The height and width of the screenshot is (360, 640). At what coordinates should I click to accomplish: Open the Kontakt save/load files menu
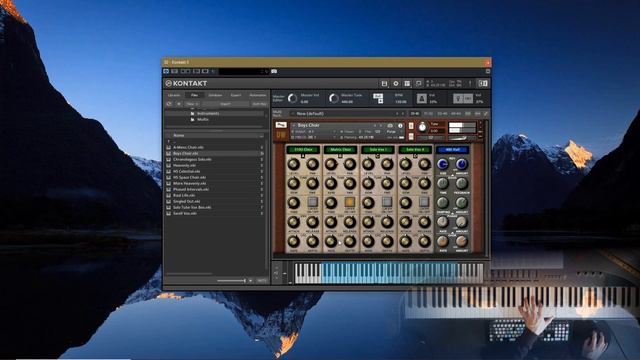(384, 83)
